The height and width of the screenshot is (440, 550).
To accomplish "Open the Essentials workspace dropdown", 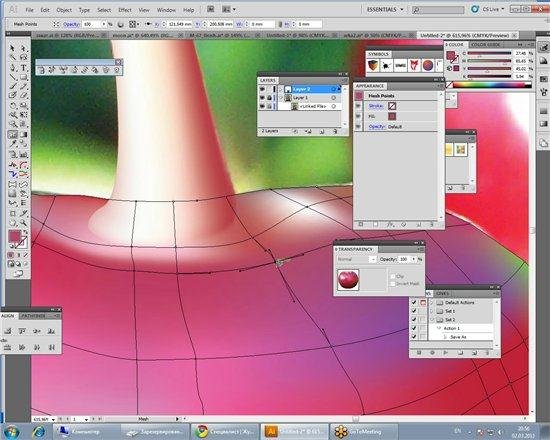I will [x=385, y=9].
